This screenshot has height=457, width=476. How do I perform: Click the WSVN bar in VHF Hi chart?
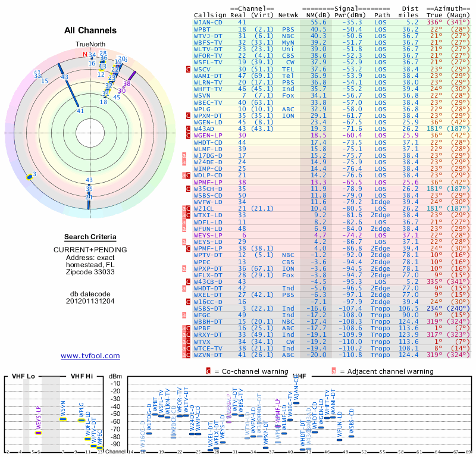point(63,420)
